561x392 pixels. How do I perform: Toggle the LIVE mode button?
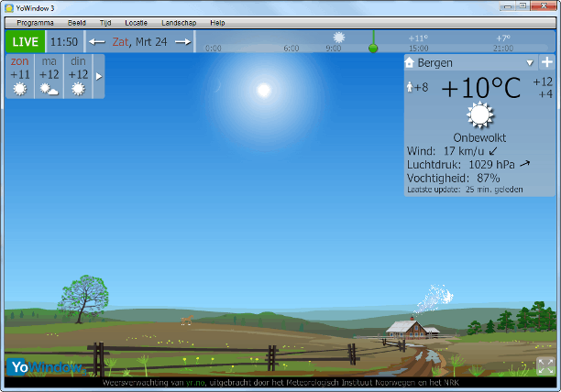(x=25, y=42)
